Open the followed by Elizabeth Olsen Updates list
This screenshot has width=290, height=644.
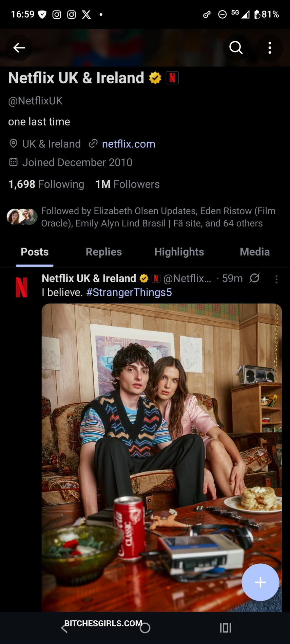[x=141, y=217]
